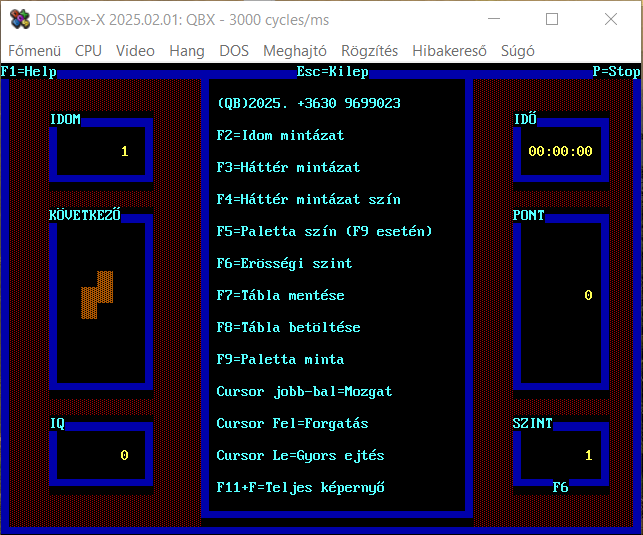Click the F11+F=Teljes képernyő line
The width and height of the screenshot is (643, 535).
(x=300, y=487)
